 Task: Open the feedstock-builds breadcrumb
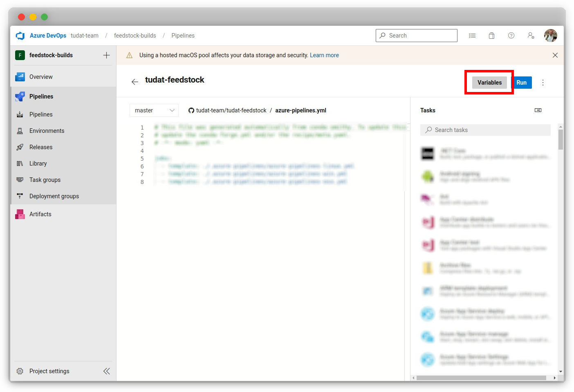click(135, 36)
